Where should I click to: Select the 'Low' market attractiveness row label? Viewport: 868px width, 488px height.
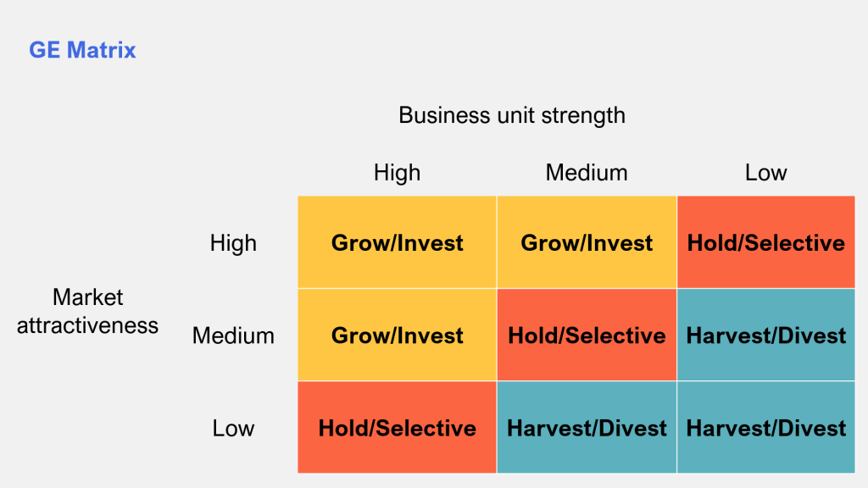pos(233,428)
